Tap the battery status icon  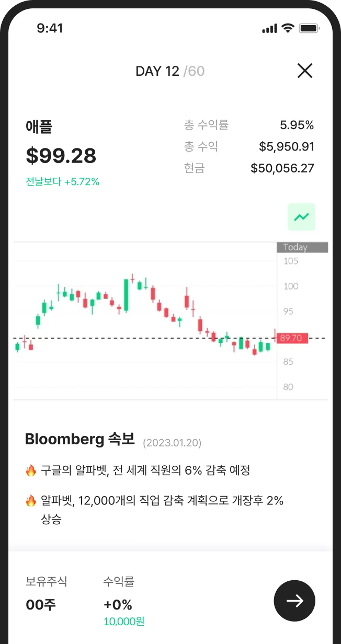tap(310, 28)
